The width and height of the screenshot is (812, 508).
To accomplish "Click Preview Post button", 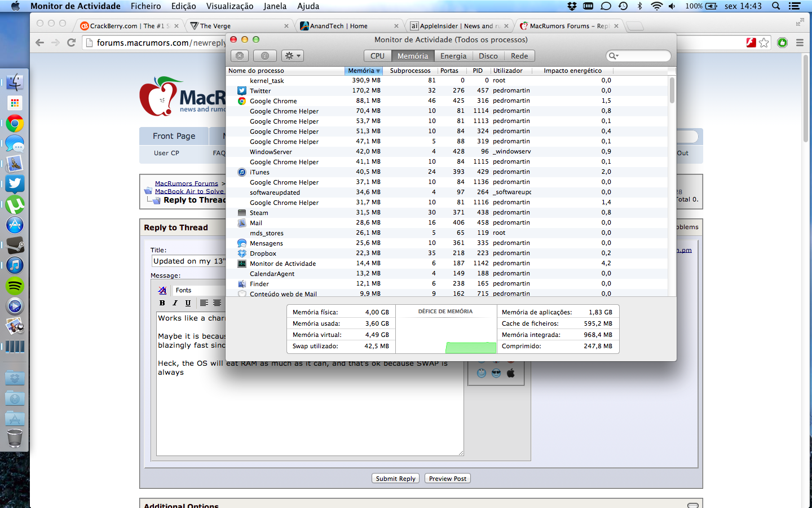I will [x=448, y=479].
